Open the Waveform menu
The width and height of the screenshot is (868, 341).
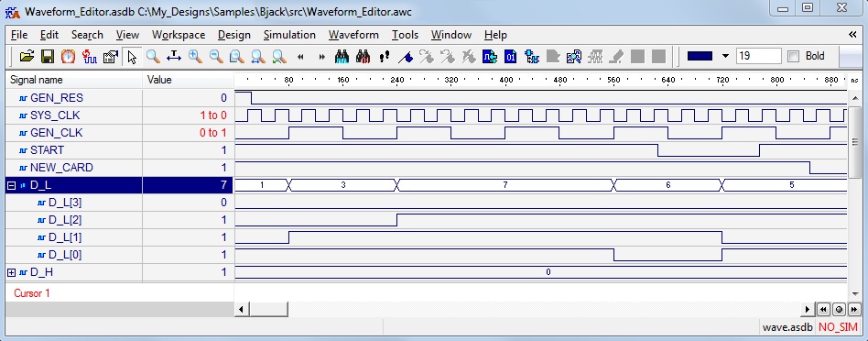[x=353, y=35]
